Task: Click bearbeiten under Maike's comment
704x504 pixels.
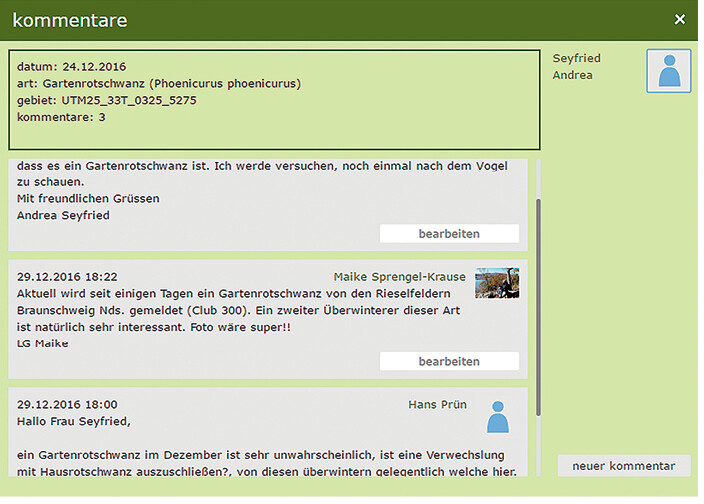Action: 449,361
